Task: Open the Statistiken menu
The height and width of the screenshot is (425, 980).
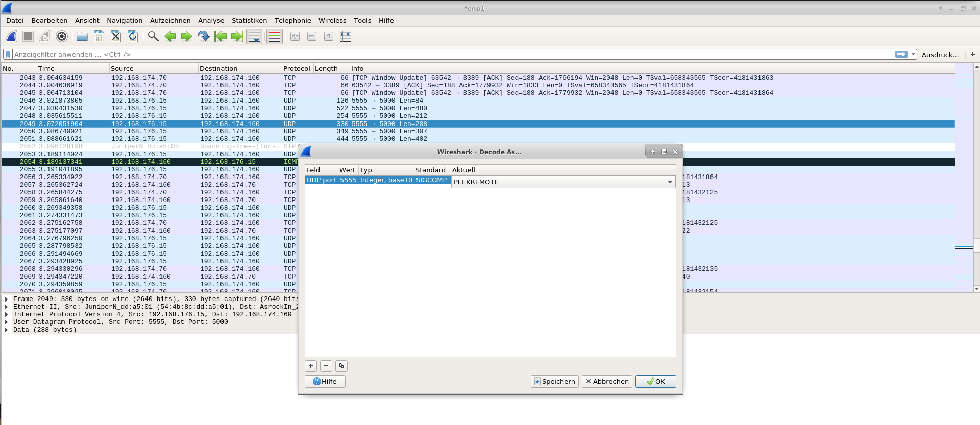Action: click(x=249, y=21)
